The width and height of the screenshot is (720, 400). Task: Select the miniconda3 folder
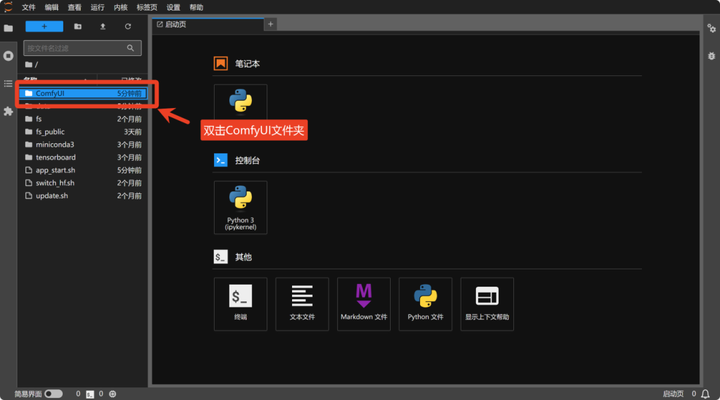tap(83, 145)
